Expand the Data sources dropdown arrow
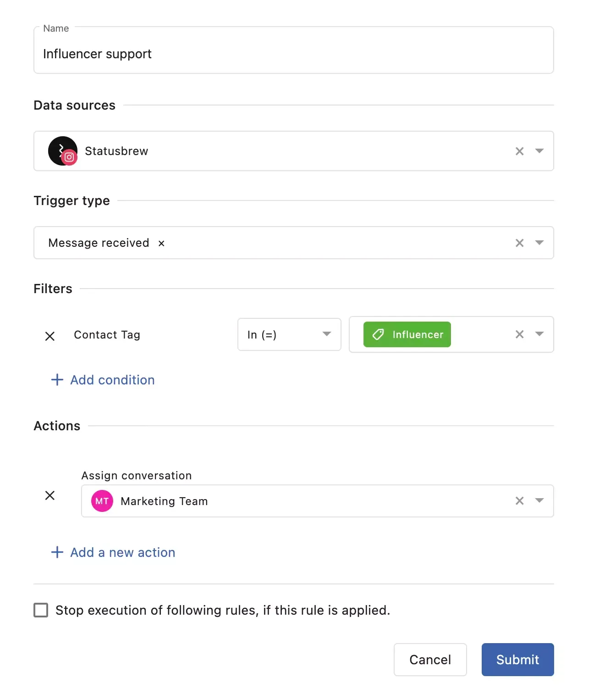 pos(539,151)
